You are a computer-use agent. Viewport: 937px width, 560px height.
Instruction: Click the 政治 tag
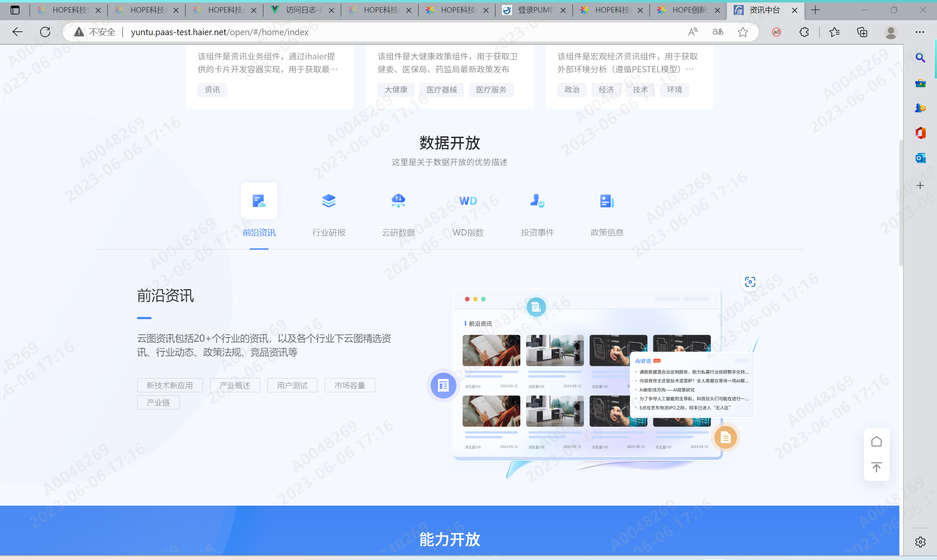572,89
